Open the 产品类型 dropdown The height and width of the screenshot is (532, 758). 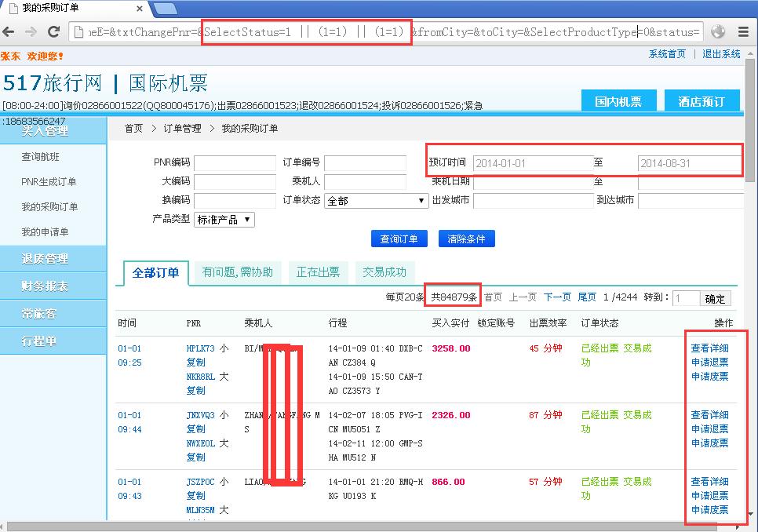coord(224,220)
